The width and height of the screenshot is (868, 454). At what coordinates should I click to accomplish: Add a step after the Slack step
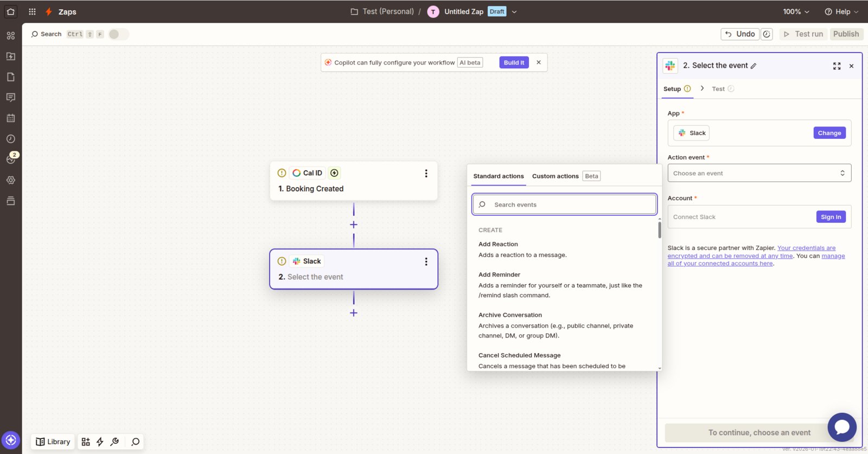pyautogui.click(x=354, y=313)
